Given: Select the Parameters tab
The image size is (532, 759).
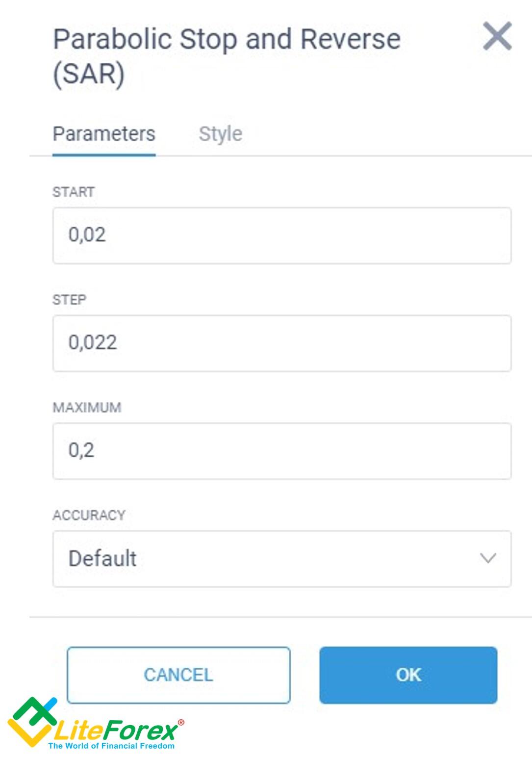Looking at the screenshot, I should pyautogui.click(x=104, y=134).
